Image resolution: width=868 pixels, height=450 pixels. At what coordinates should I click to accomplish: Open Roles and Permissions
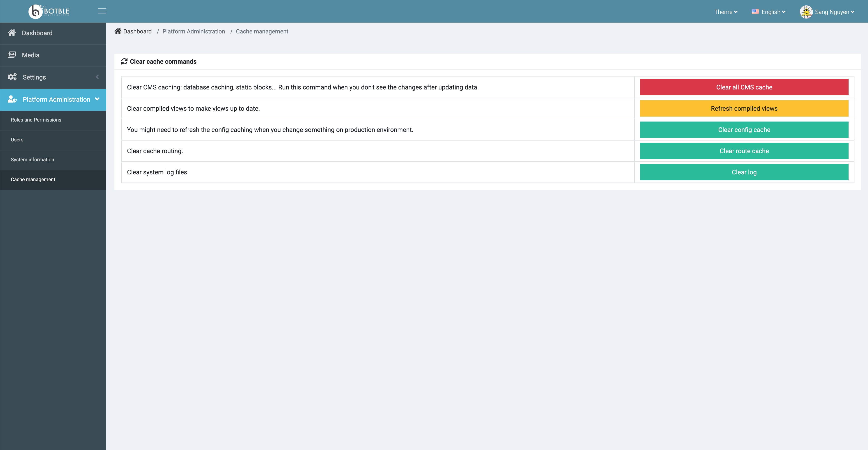point(53,120)
